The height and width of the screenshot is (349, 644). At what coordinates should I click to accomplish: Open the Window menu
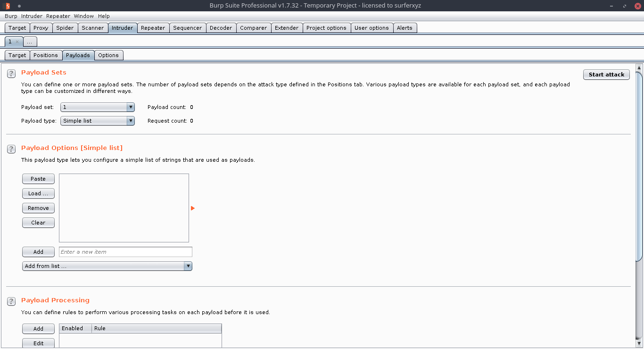point(83,16)
